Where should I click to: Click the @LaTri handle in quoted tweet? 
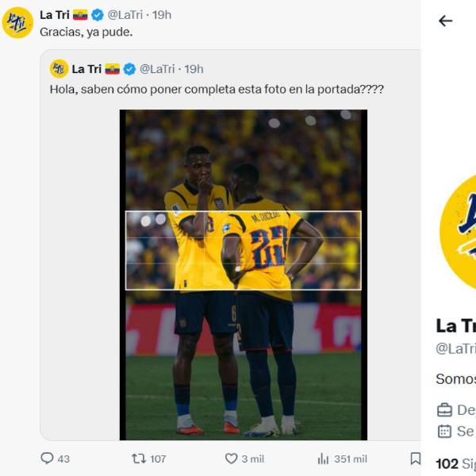click(157, 69)
